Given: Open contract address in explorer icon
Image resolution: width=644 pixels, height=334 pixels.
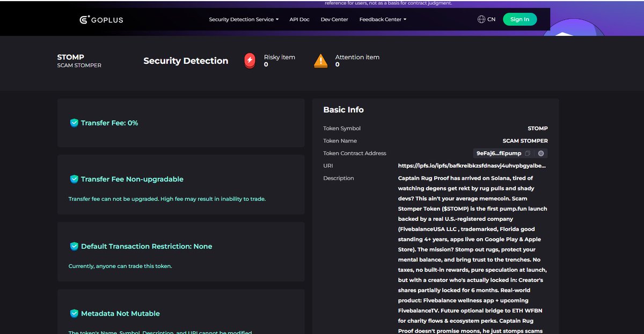Looking at the screenshot, I should [541, 153].
